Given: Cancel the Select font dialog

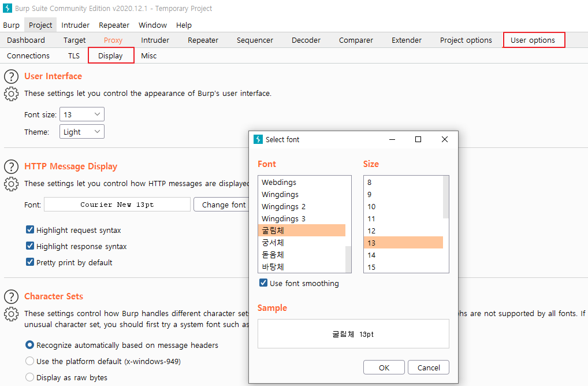Looking at the screenshot, I should coord(429,368).
